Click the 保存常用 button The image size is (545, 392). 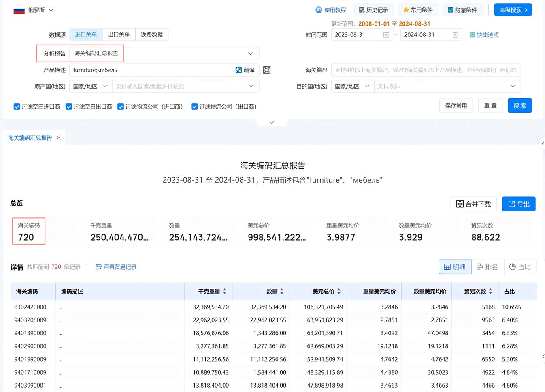point(456,106)
